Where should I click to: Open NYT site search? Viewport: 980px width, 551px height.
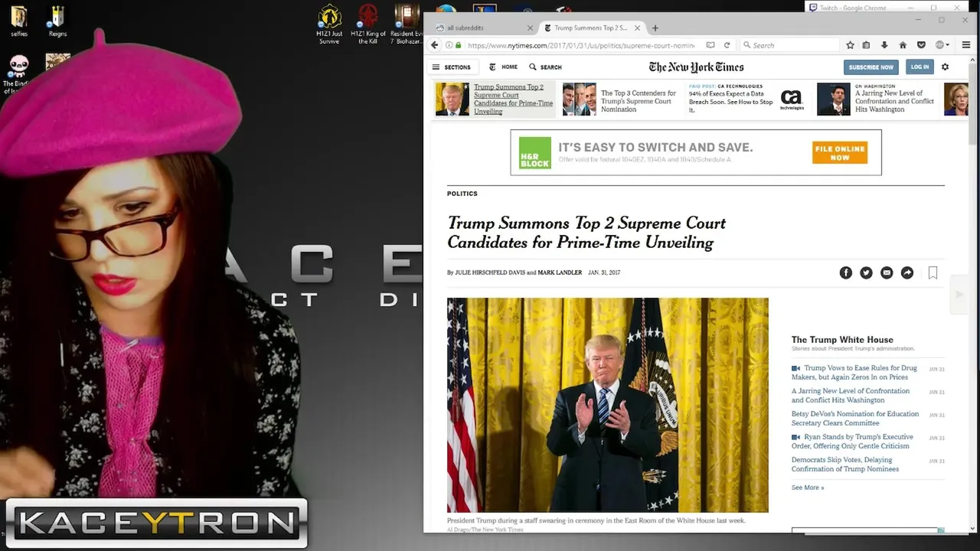tap(545, 67)
